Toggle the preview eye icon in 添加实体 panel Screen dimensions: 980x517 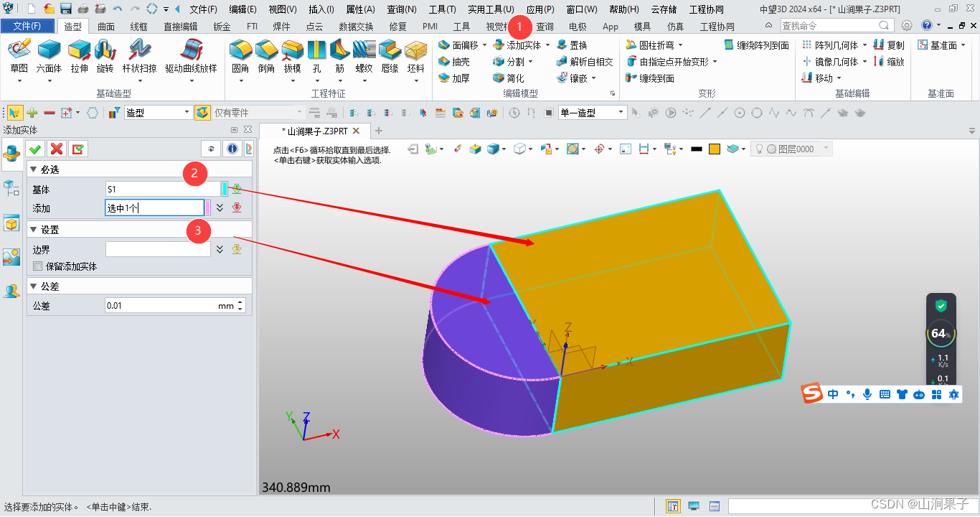pos(209,149)
